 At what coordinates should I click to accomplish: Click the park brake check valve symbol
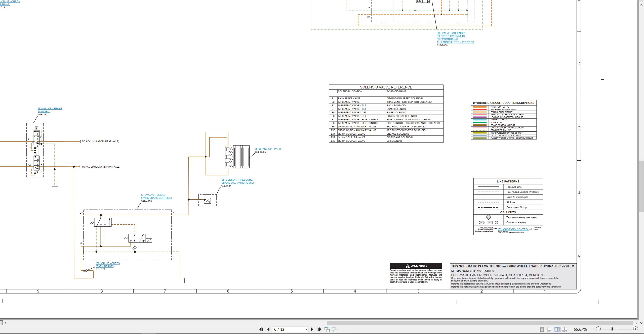(x=86, y=271)
